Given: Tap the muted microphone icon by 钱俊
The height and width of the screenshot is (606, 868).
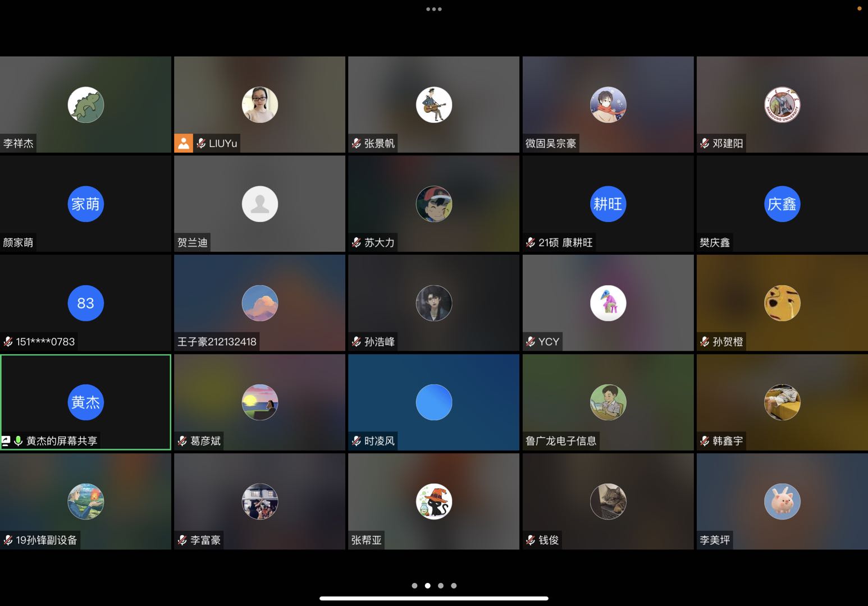Looking at the screenshot, I should (531, 540).
